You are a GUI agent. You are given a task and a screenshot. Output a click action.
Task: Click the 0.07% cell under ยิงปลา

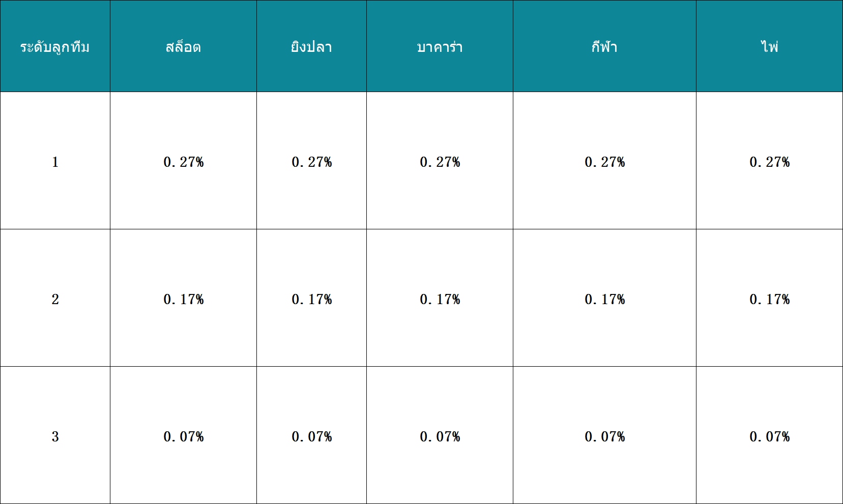311,435
